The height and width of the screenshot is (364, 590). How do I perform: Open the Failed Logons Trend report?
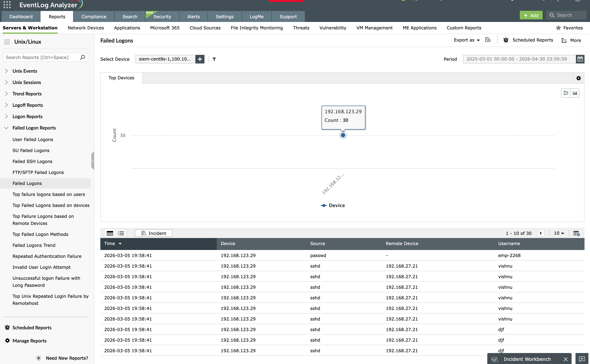[34, 245]
